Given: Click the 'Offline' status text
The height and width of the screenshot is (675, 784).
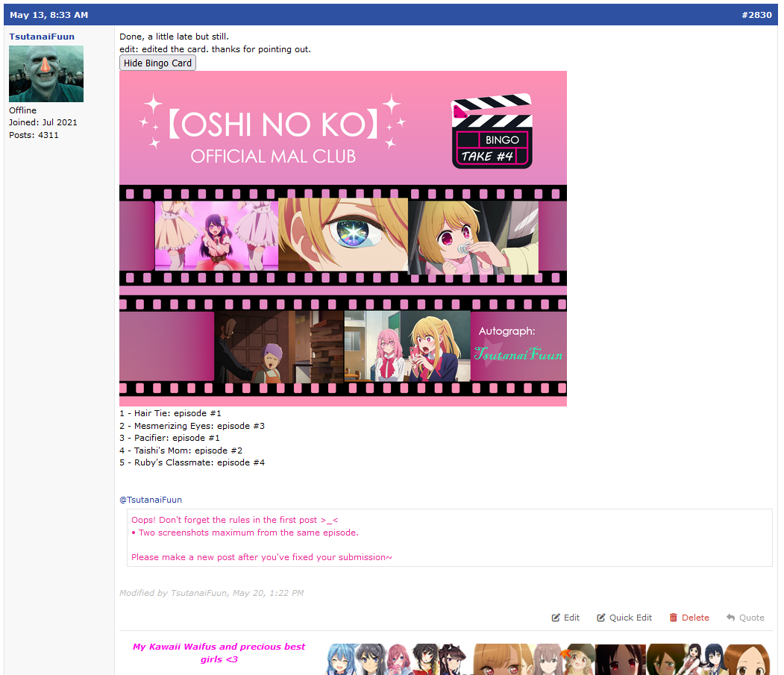Looking at the screenshot, I should coord(22,110).
